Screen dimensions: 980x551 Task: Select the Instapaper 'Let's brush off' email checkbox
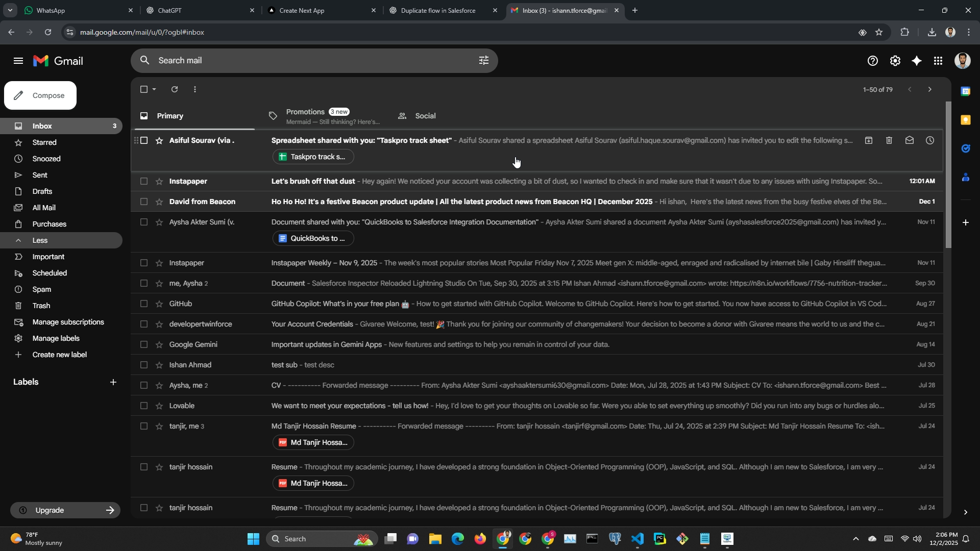(144, 181)
